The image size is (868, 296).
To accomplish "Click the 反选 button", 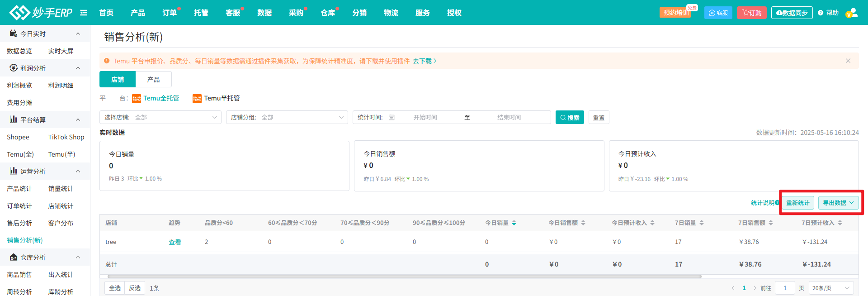I will (x=135, y=288).
